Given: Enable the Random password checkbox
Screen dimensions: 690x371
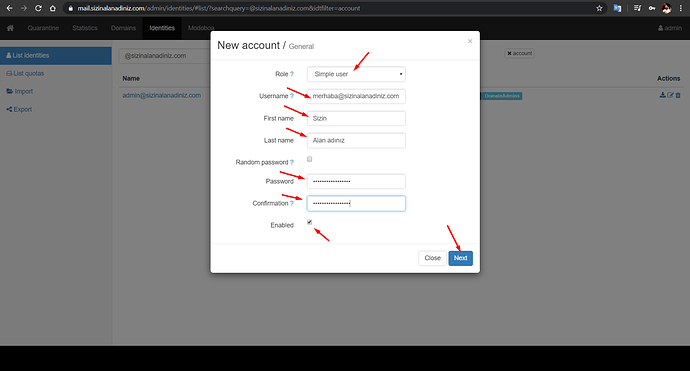Looking at the screenshot, I should click(x=309, y=159).
